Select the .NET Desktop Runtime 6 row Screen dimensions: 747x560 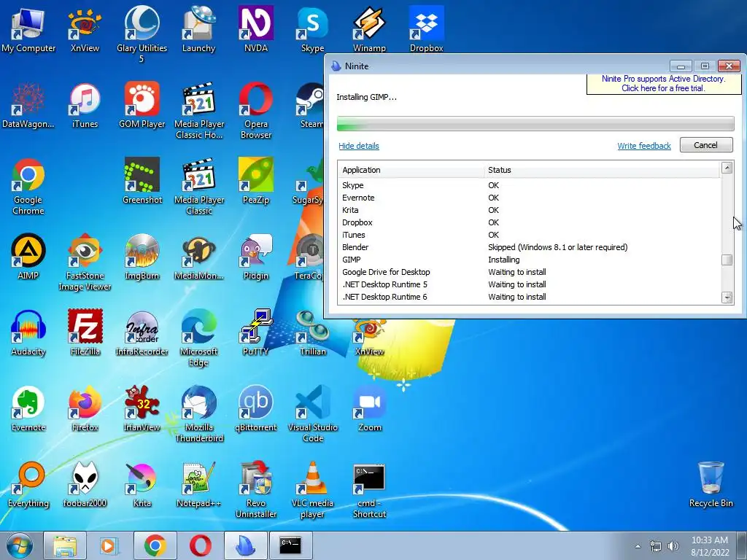[x=530, y=297]
